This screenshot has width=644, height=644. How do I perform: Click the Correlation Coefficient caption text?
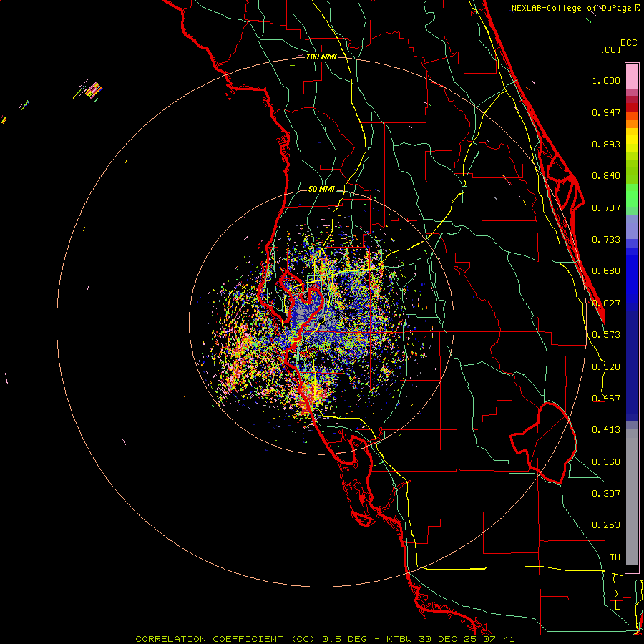[x=324, y=639]
